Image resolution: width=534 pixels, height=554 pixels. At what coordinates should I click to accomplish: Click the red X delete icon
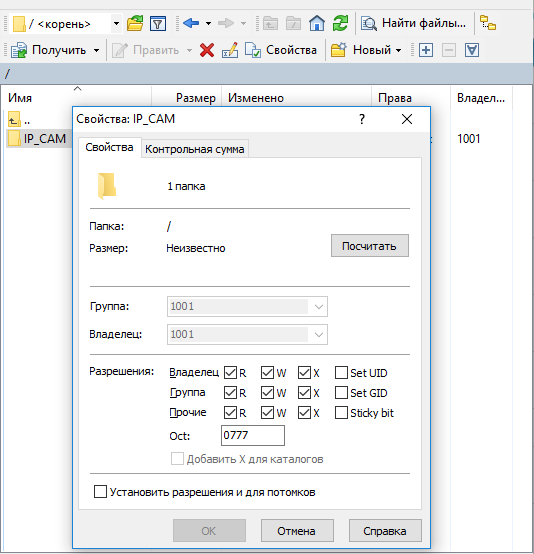click(207, 50)
